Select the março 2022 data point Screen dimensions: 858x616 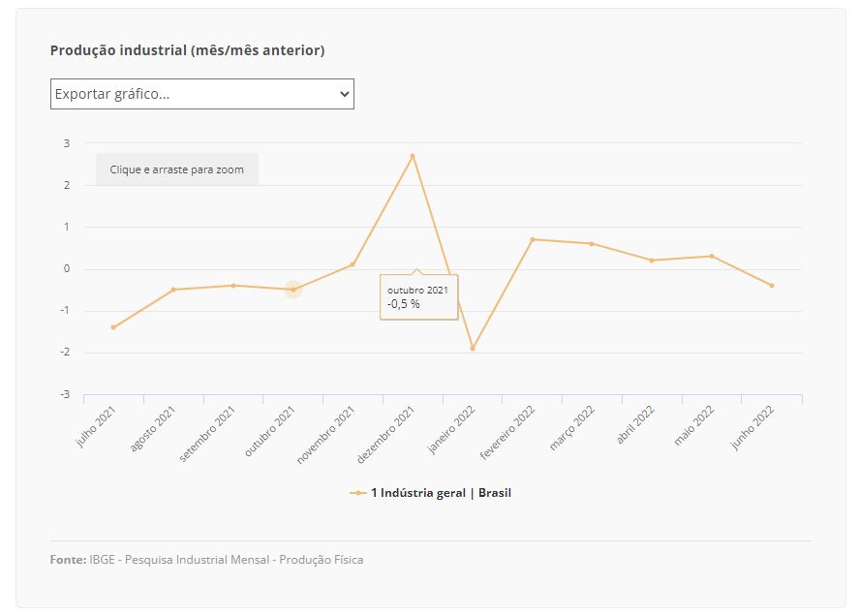tap(592, 244)
